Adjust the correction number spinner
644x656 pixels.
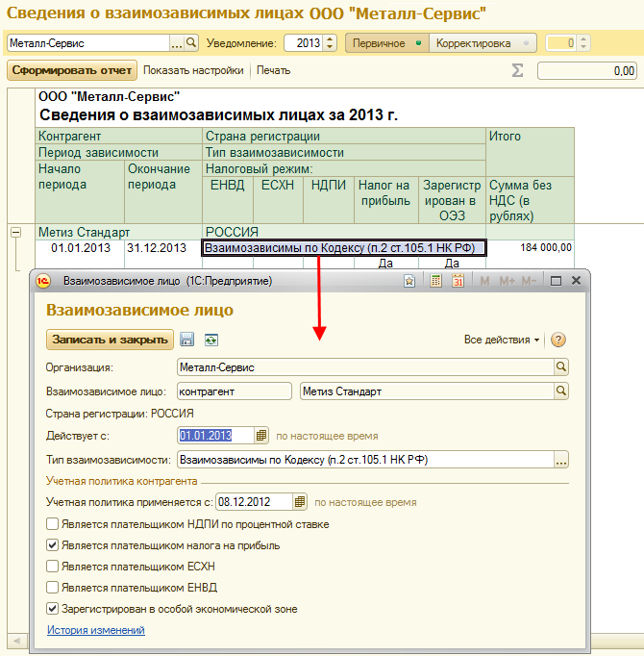[x=583, y=42]
